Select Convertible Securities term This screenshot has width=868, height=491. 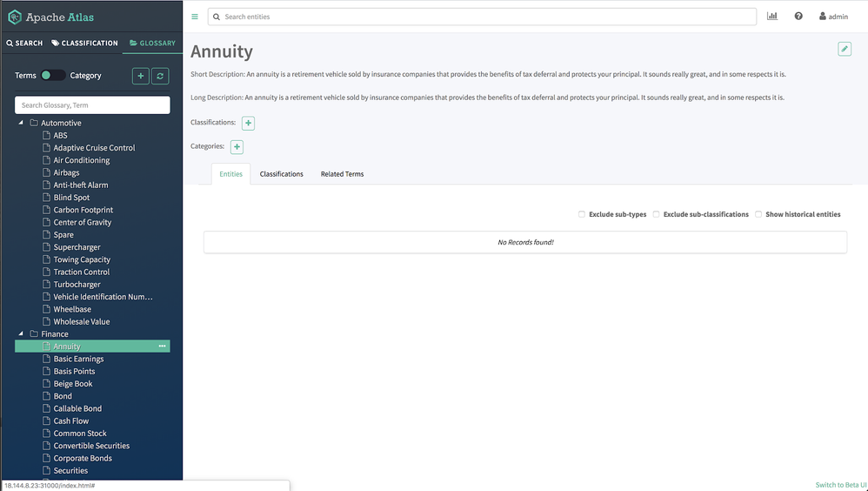coord(91,446)
